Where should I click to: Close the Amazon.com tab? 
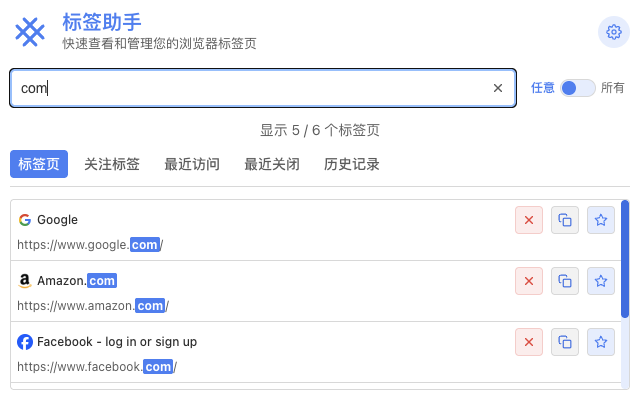click(529, 281)
